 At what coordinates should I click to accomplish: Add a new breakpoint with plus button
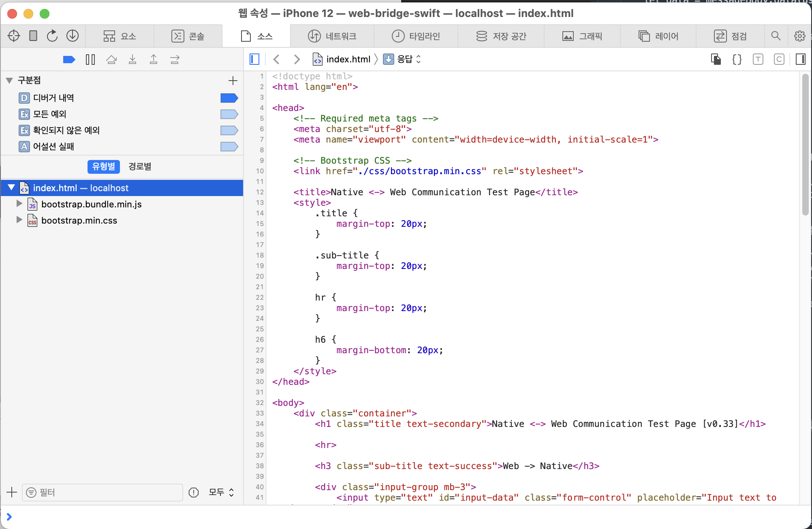pyautogui.click(x=233, y=80)
